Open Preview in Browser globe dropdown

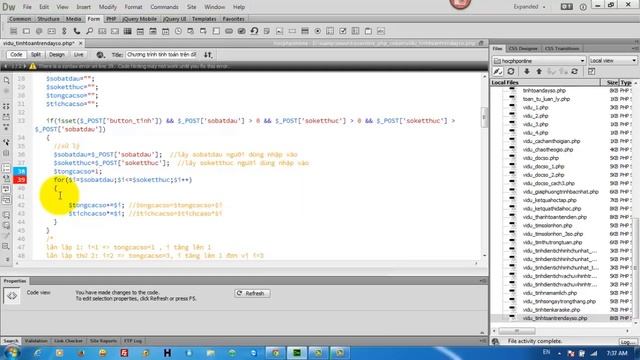[x=100, y=55]
